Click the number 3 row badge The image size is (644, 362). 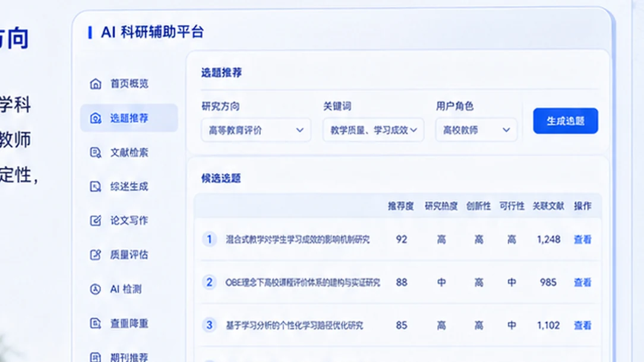[209, 325]
